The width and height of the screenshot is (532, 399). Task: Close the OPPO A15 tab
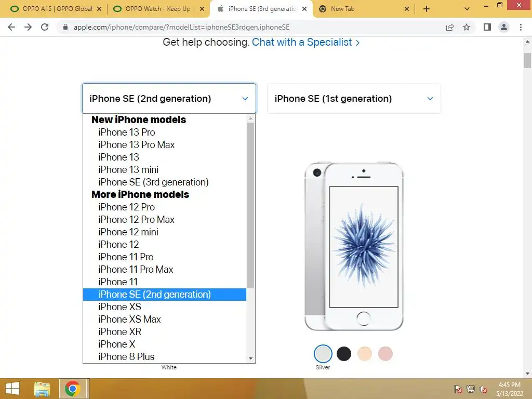[x=99, y=9]
